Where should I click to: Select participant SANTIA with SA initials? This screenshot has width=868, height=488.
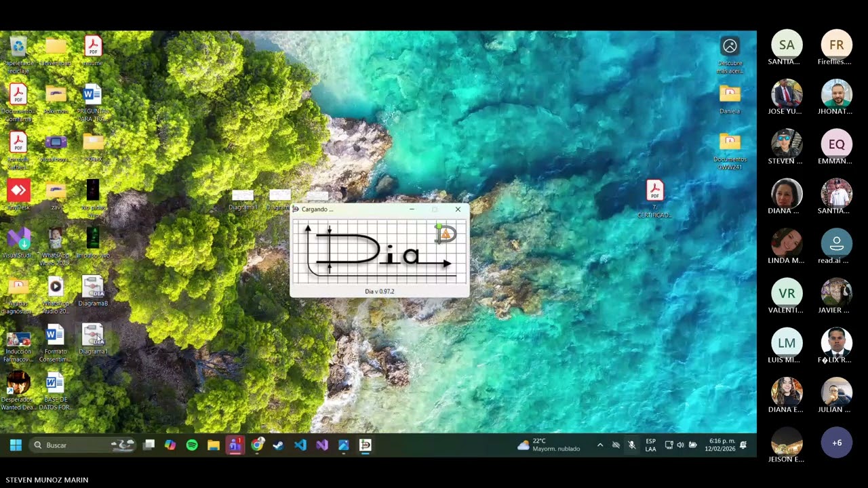[787, 45]
